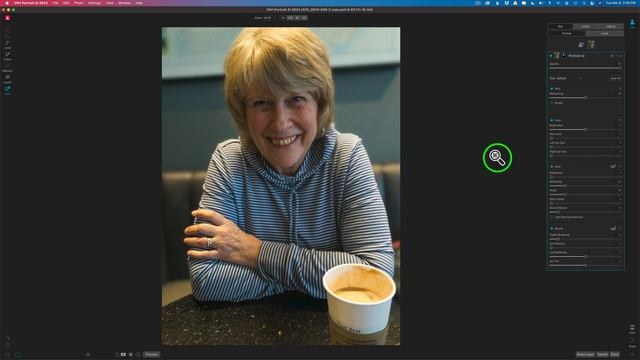Select the Retouch tool in left toolbar

(x=7, y=67)
